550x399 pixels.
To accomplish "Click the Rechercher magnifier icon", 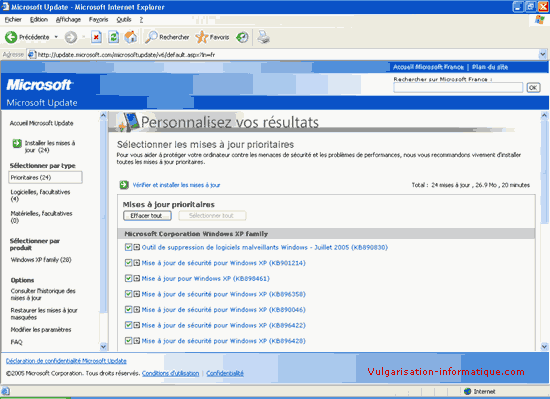I will coord(151,37).
